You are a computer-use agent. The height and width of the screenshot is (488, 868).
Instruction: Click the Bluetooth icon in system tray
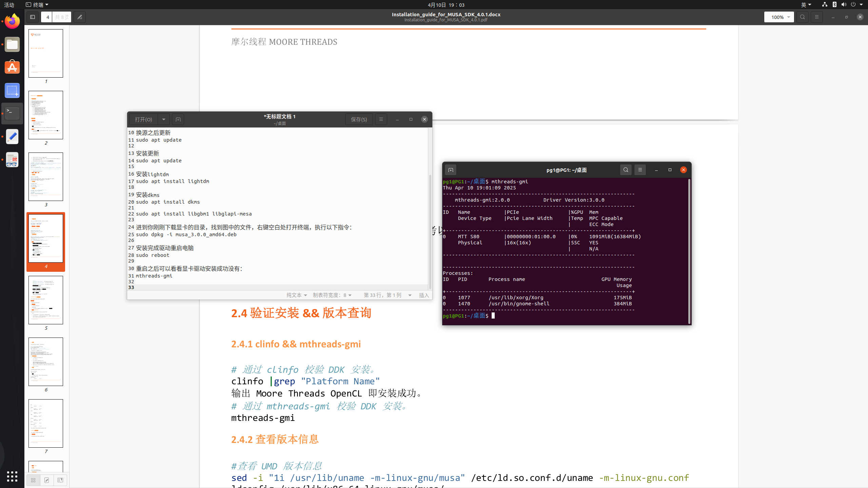(834, 4)
